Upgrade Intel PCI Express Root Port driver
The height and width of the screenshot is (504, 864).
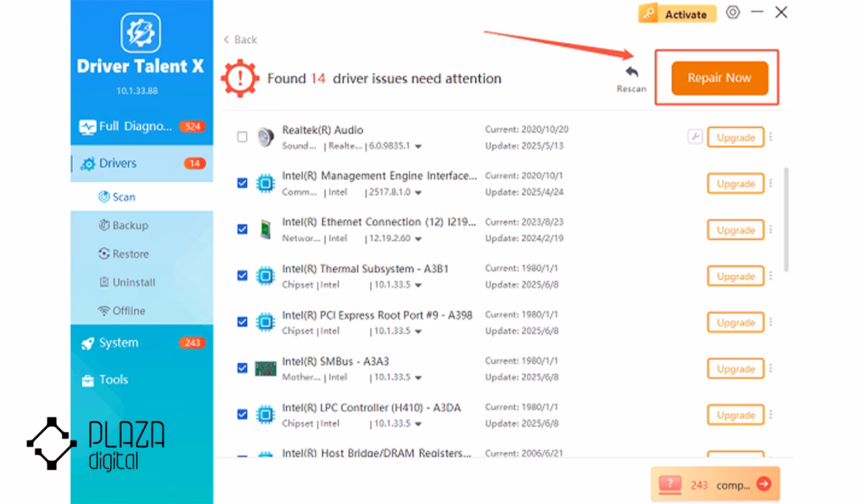735,323
